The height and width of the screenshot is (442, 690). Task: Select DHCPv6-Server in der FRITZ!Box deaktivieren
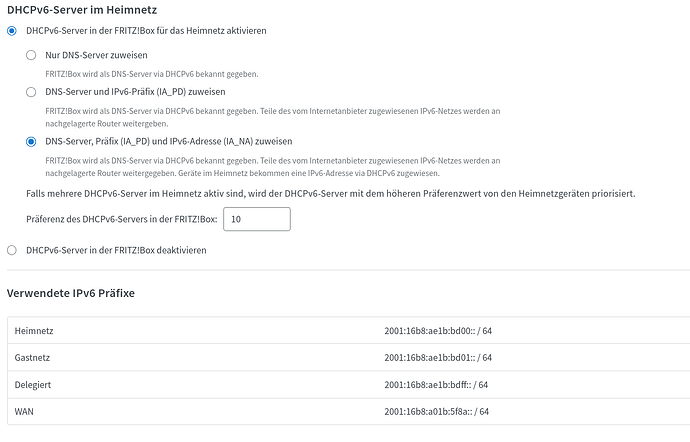click(x=12, y=249)
